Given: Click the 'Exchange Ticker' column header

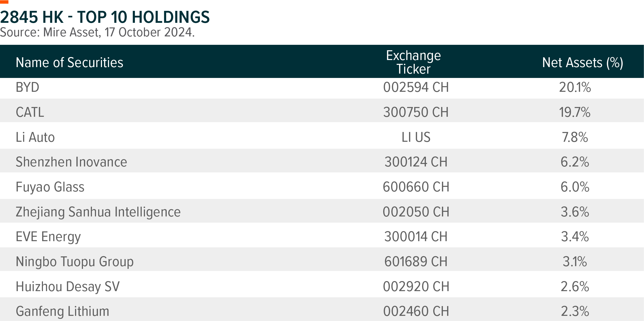Looking at the screenshot, I should click(413, 62).
